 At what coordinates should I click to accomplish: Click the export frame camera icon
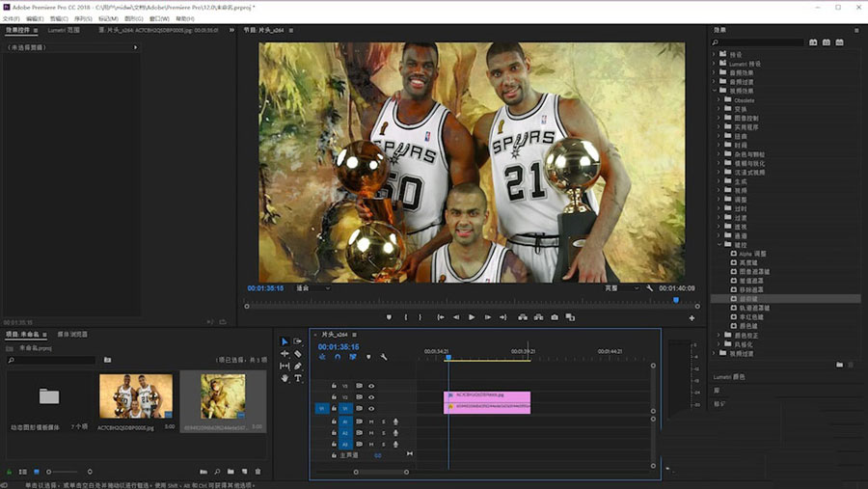[x=554, y=317]
